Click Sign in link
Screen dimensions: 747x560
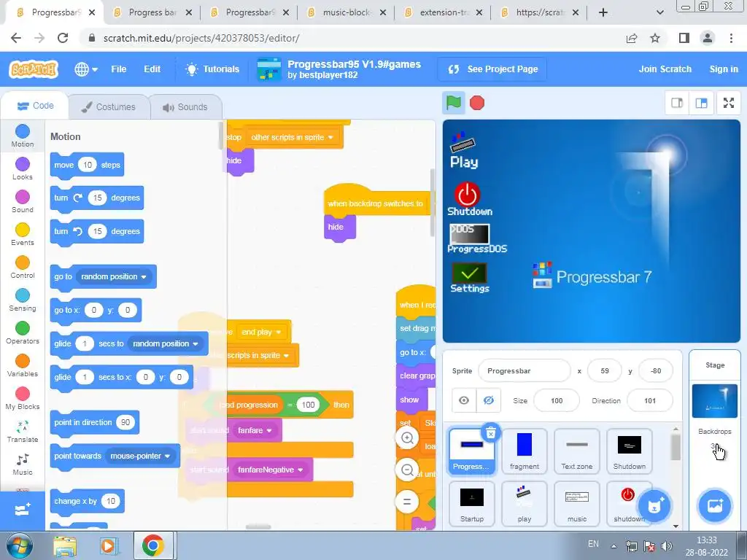(x=724, y=69)
